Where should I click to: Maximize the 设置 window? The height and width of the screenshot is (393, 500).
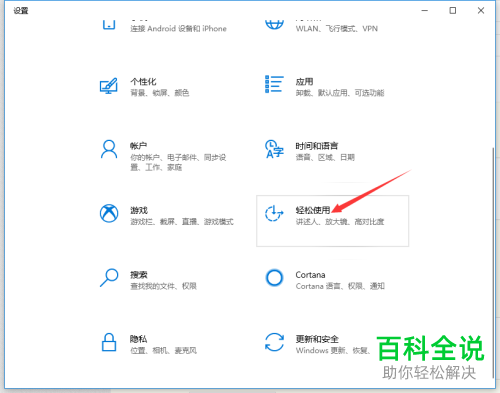[x=453, y=10]
